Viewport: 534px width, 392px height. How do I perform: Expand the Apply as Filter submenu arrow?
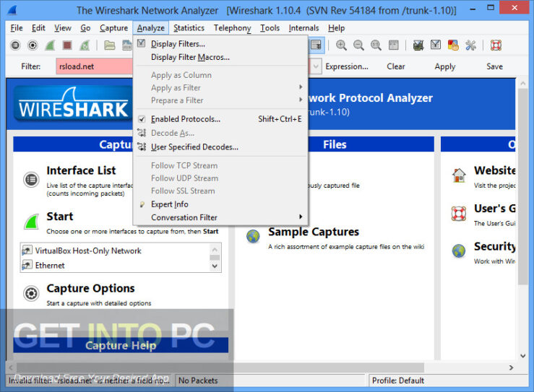(x=301, y=87)
